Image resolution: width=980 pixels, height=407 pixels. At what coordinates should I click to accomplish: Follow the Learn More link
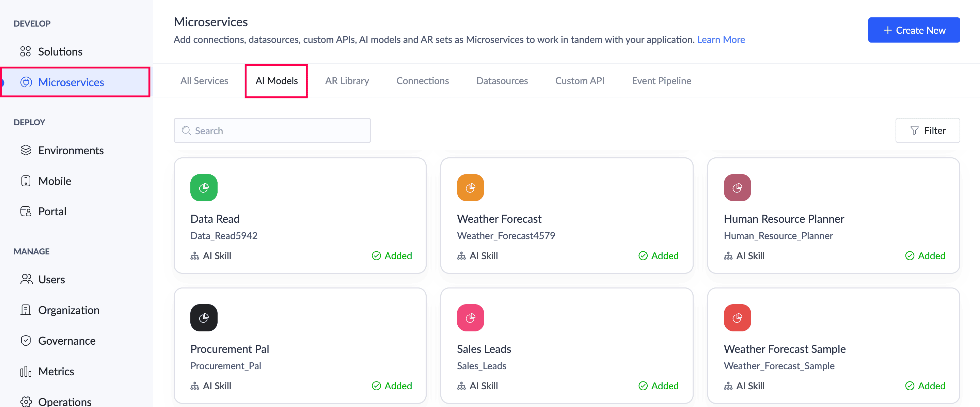tap(721, 40)
